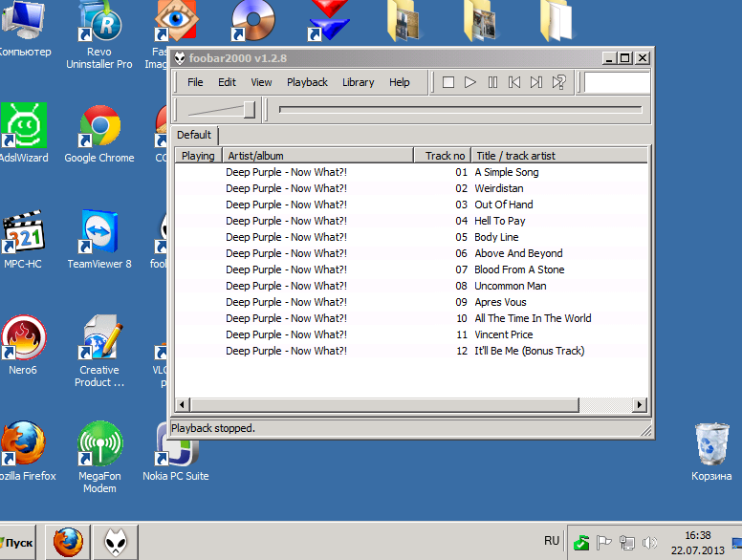Select track 07 Blood From A Stone
Screen dimensions: 742x560
(411, 269)
